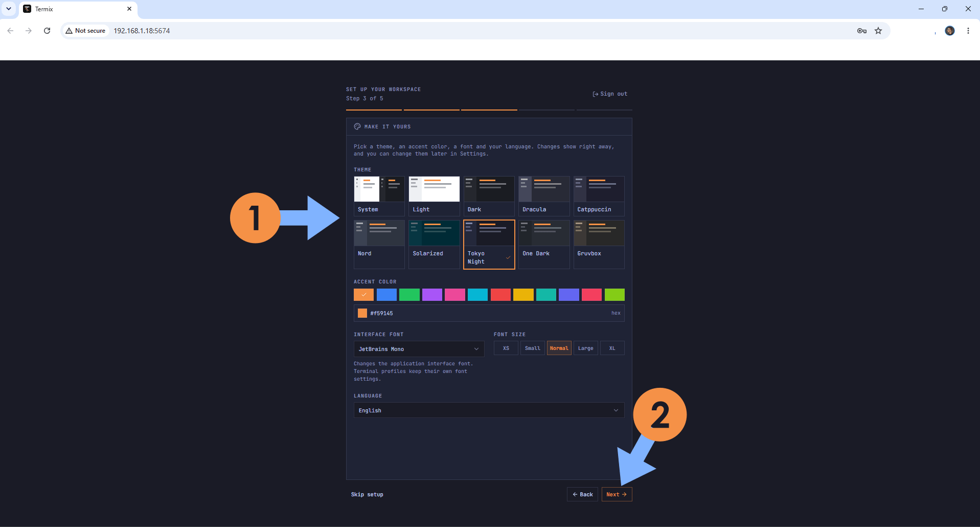Pick the lime green accent swatch
Screen dimensions: 980x527
coord(614,295)
